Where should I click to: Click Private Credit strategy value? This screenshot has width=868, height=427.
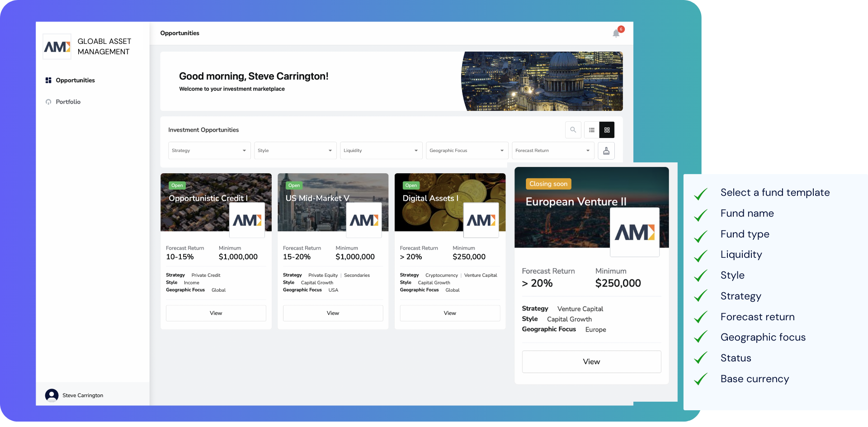(206, 275)
